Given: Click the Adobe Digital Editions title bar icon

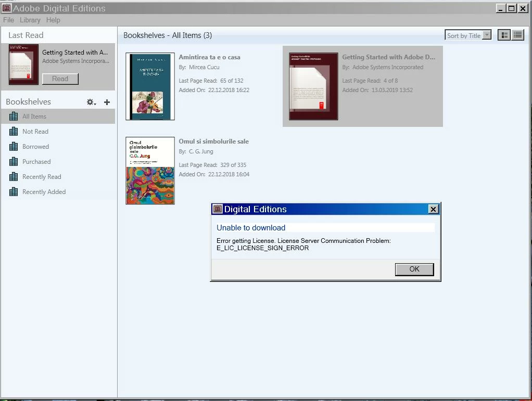Looking at the screenshot, I should (x=6, y=8).
